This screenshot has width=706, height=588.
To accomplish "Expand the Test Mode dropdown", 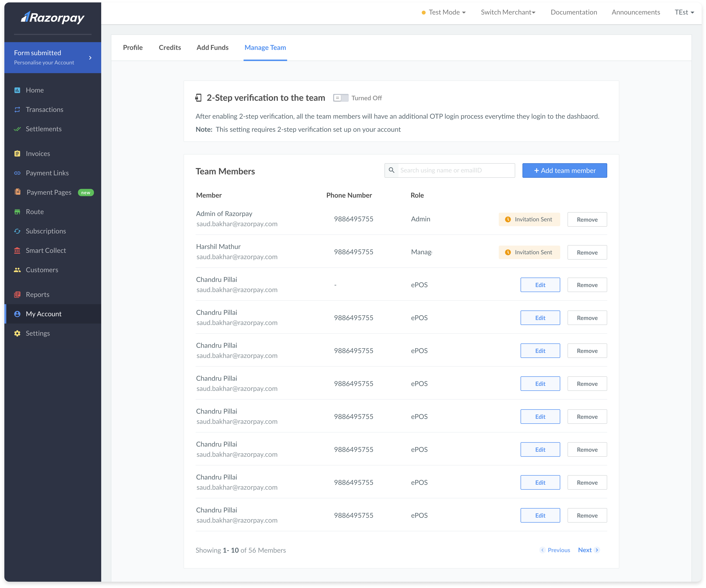I will pos(444,12).
